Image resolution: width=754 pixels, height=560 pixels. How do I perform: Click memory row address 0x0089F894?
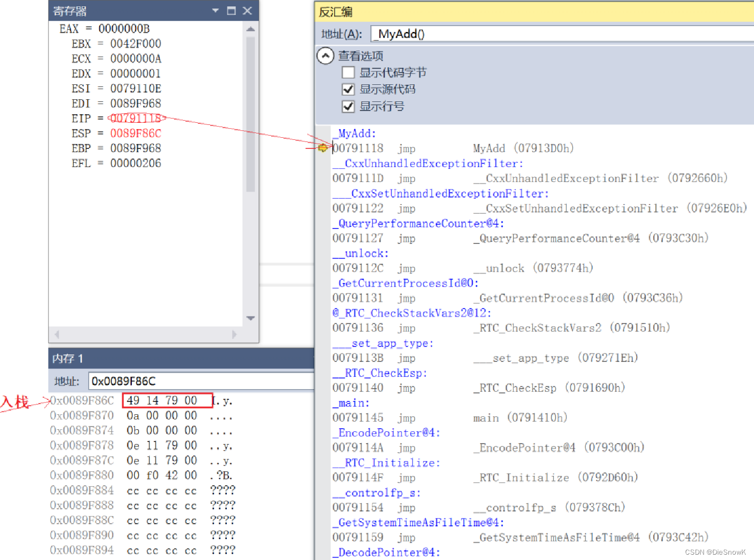pyautogui.click(x=82, y=550)
